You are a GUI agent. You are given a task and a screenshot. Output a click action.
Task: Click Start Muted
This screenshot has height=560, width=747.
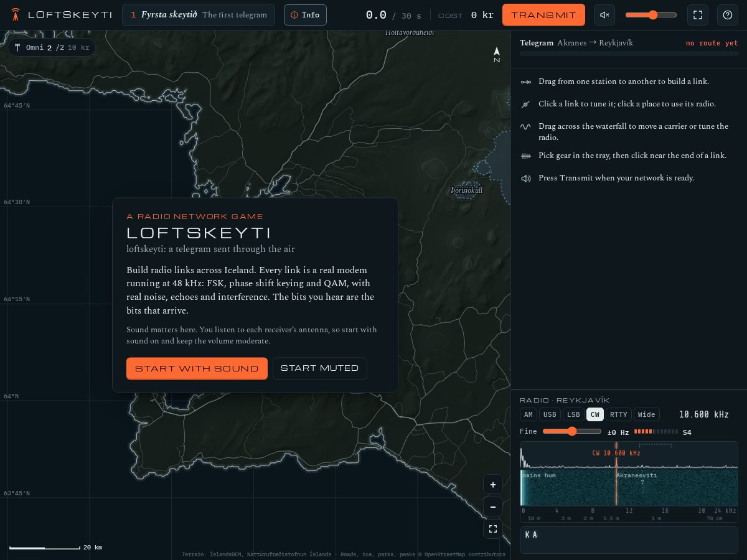(320, 368)
